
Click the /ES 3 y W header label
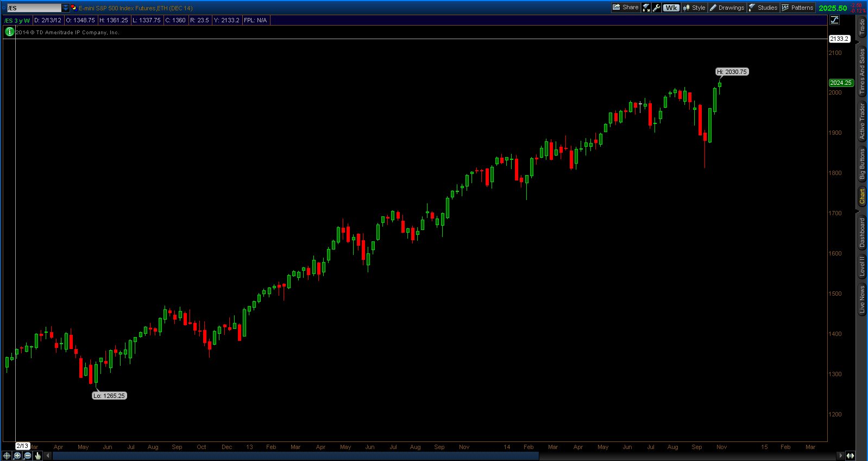[x=17, y=20]
